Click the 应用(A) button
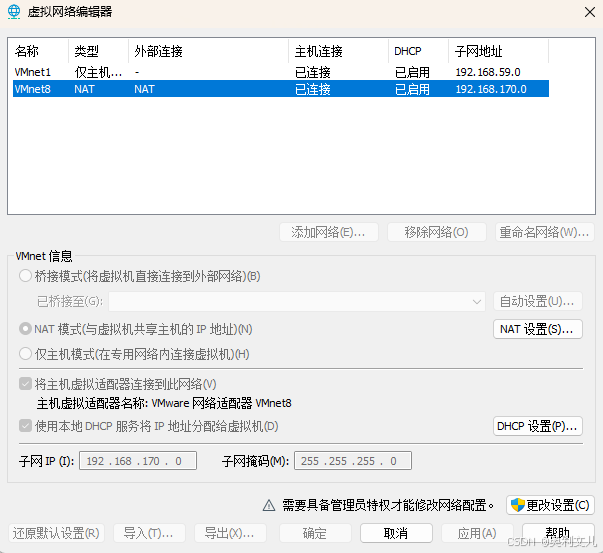The width and height of the screenshot is (603, 553). pos(477,533)
